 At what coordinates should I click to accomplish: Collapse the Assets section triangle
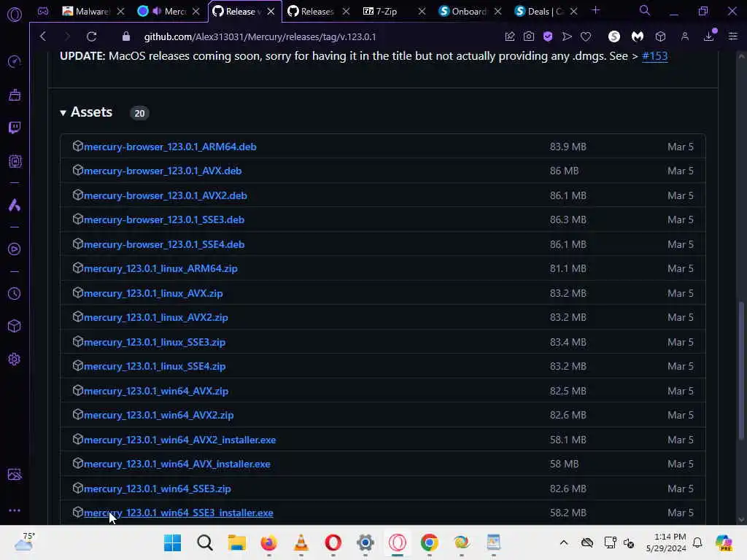point(63,113)
